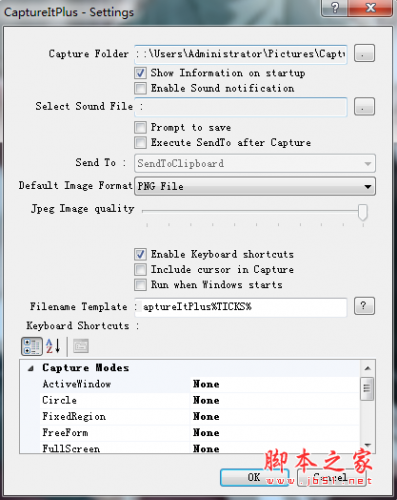The width and height of the screenshot is (397, 500).
Task: Close the Settings dialog window
Action: click(370, 7)
